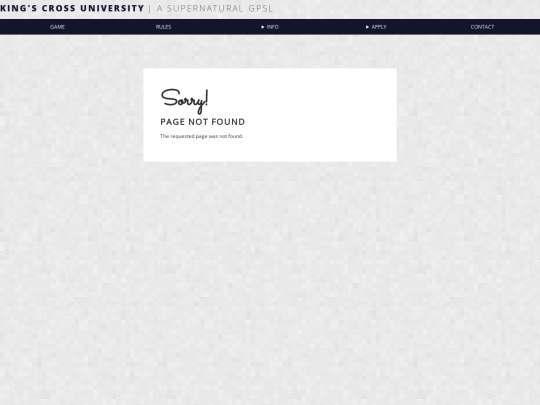Expand the triangle arrow beside APPLY

coord(367,27)
